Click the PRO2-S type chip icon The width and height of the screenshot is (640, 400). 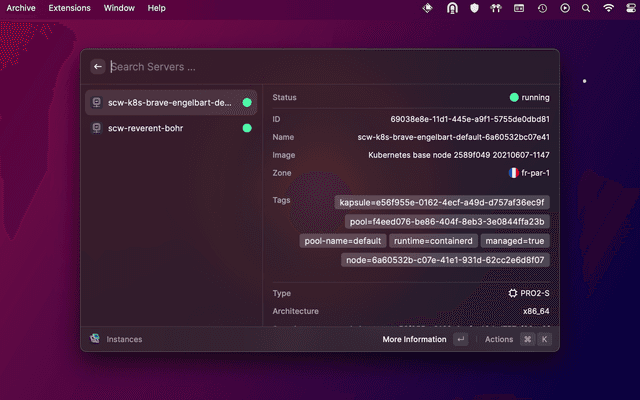coord(513,293)
